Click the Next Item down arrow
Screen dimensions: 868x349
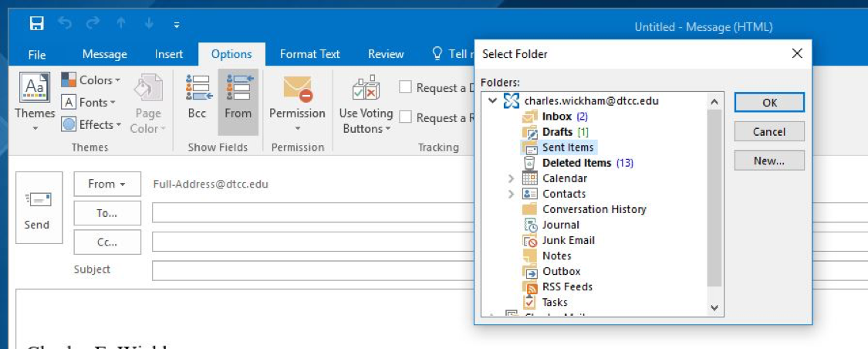[150, 24]
